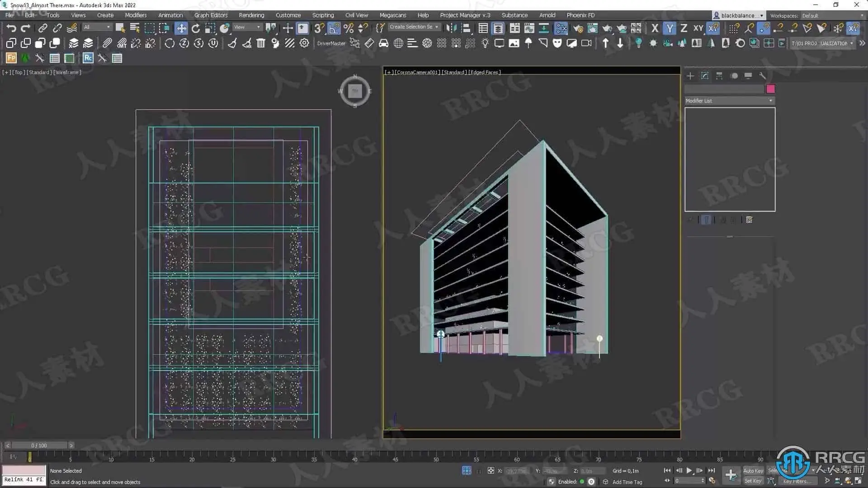Image resolution: width=868 pixels, height=488 pixels.
Task: Click the Select by Name icon
Action: [135, 28]
